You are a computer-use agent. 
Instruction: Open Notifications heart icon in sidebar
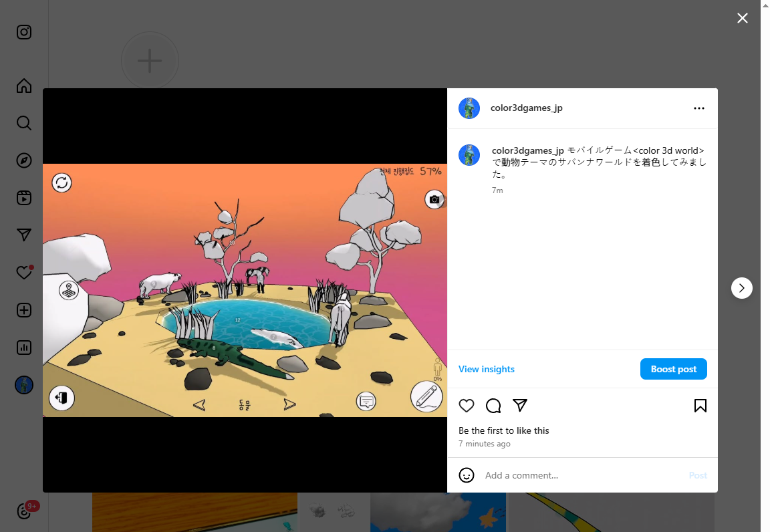24,272
